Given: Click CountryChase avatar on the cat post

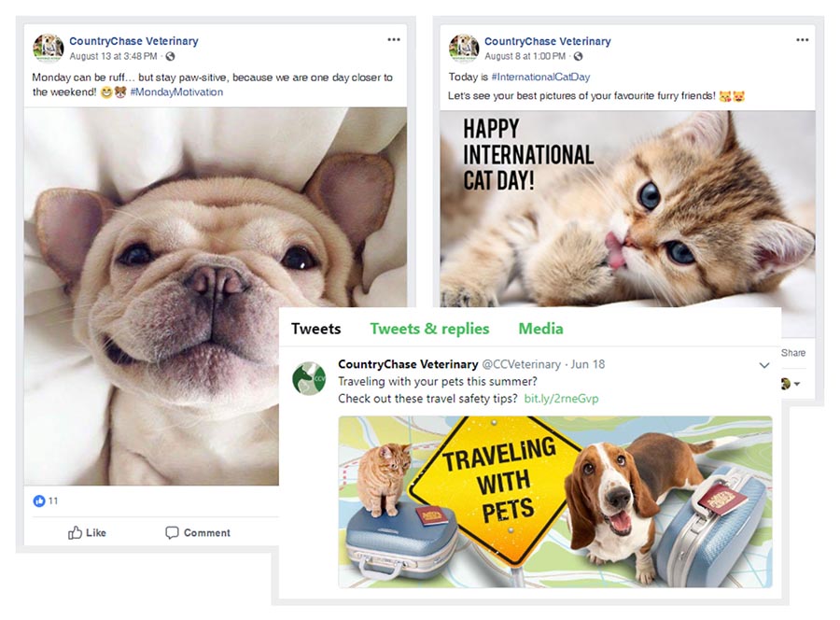Looking at the screenshot, I should pos(464,49).
